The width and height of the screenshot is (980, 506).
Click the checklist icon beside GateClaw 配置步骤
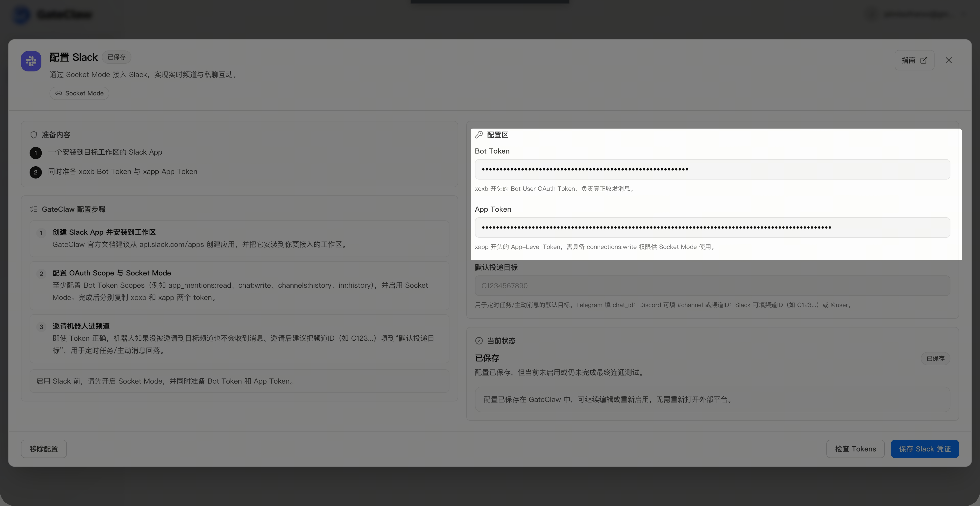[x=33, y=209]
